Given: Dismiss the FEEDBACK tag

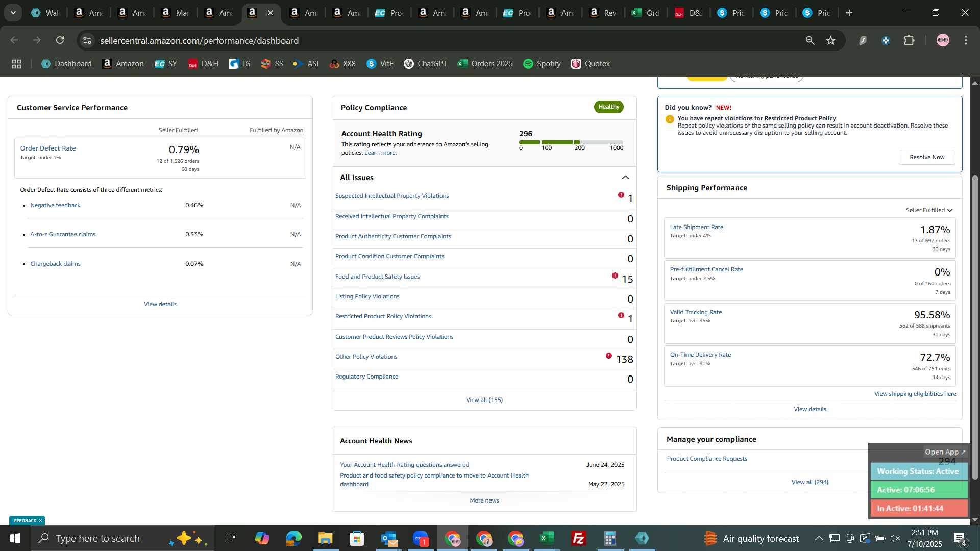Looking at the screenshot, I should click(40, 521).
